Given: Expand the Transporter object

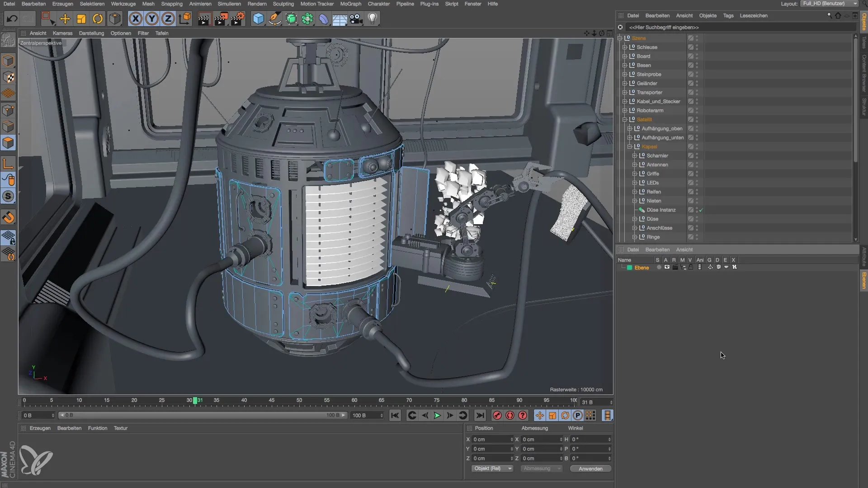Looking at the screenshot, I should 625,92.
